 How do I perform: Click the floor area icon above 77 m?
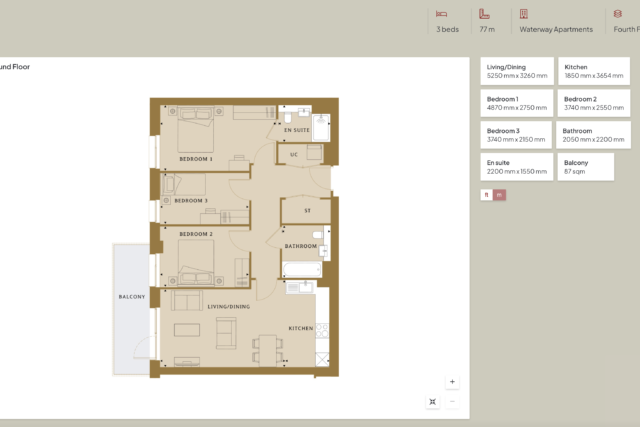(485, 14)
